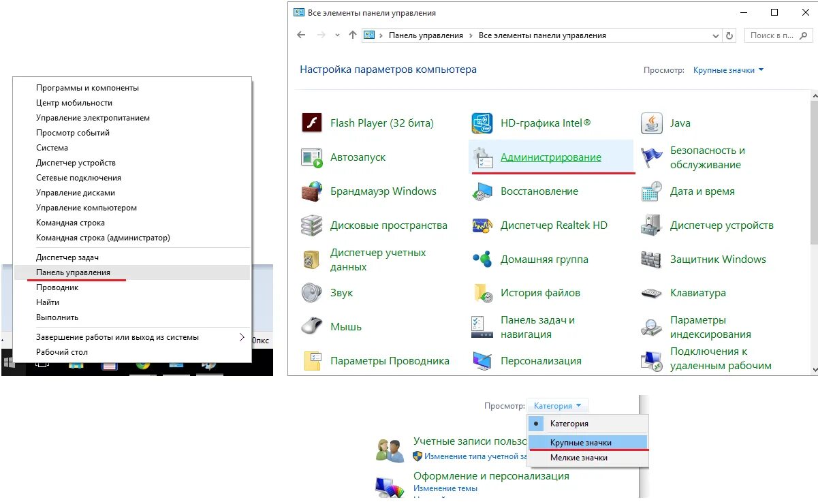Click Изменение типа учетной записи link
Image resolution: width=818 pixels, height=504 pixels.
click(x=477, y=456)
